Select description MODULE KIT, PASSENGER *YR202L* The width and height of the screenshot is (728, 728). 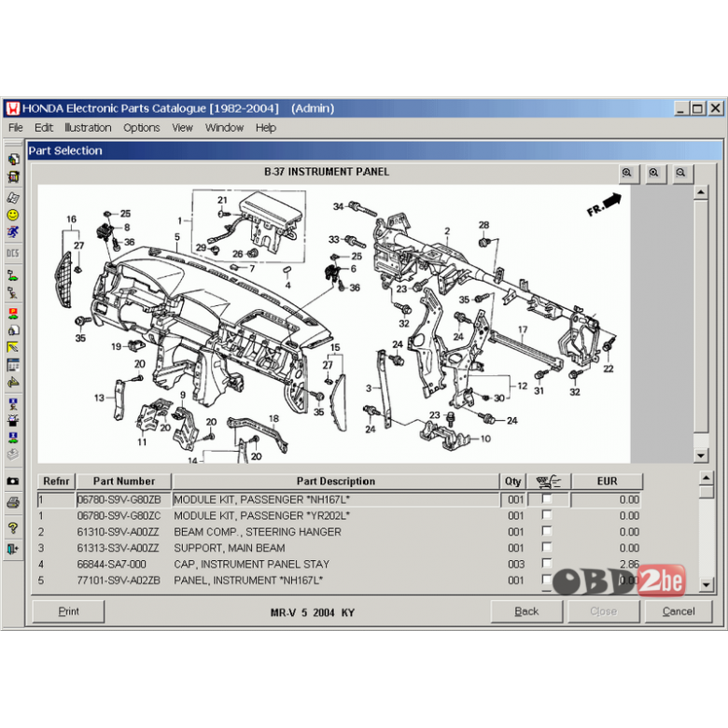(x=261, y=516)
